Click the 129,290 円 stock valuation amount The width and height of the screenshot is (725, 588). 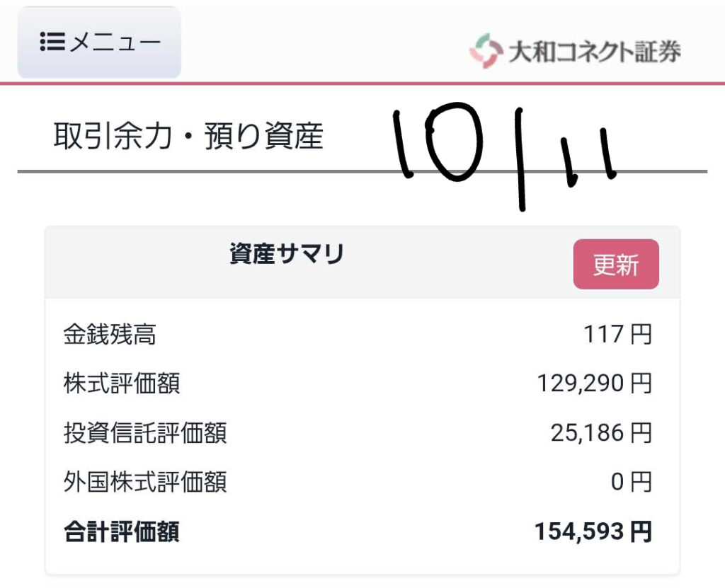(x=594, y=384)
